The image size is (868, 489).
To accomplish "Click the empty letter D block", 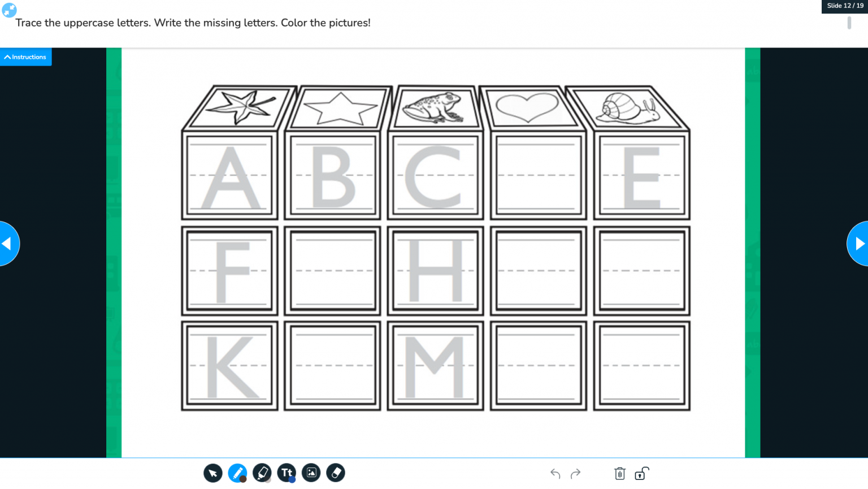I will coord(539,175).
